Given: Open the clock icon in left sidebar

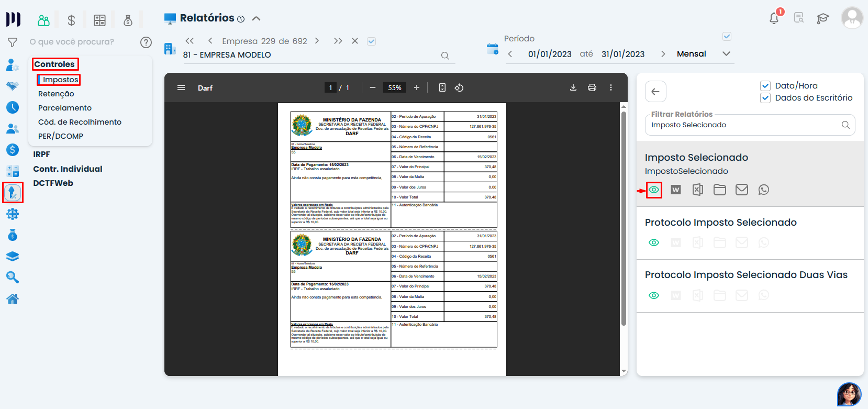Looking at the screenshot, I should [13, 107].
